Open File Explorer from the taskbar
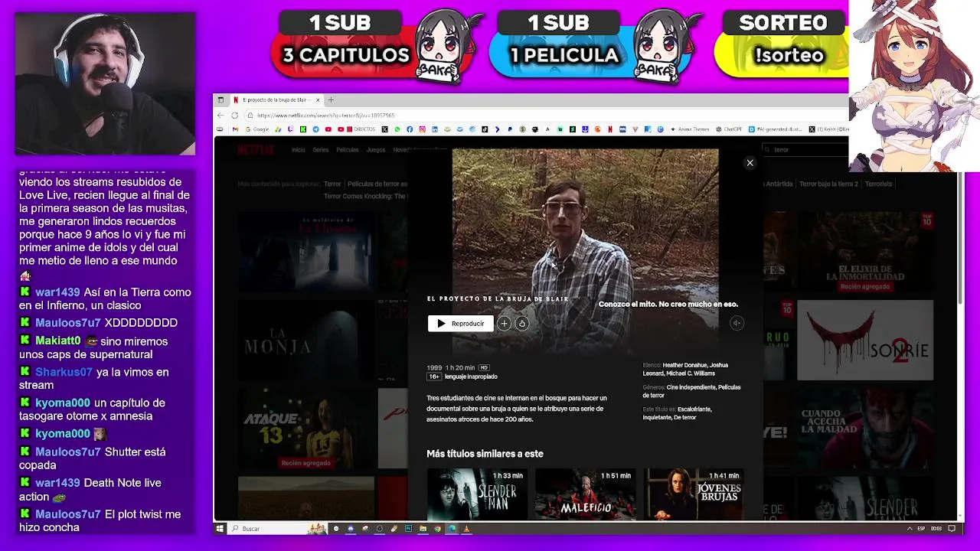Viewport: 980px width, 551px height. (423, 529)
